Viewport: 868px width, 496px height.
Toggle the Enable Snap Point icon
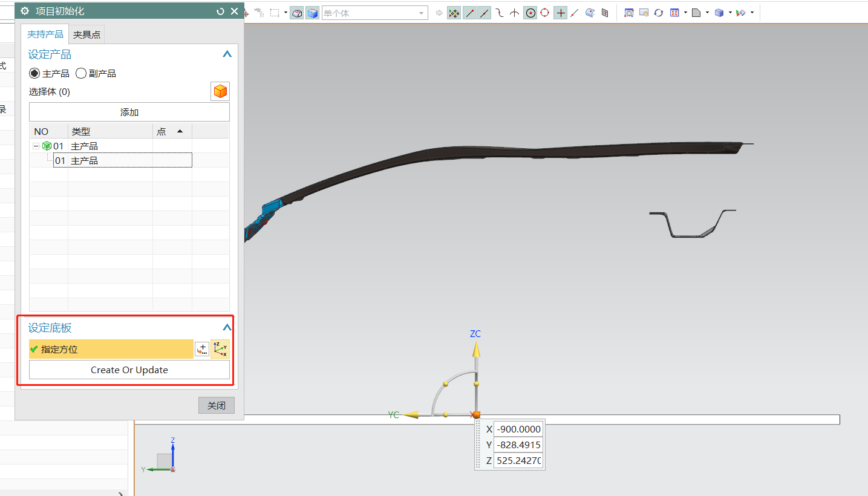[x=454, y=13]
